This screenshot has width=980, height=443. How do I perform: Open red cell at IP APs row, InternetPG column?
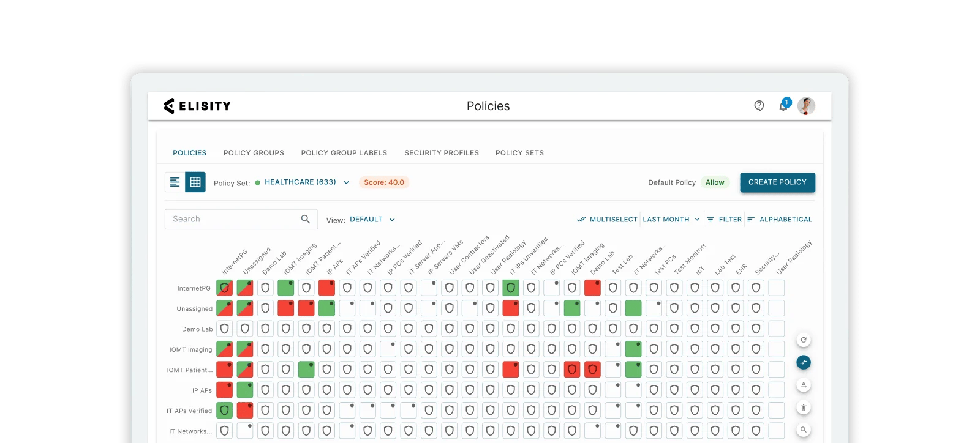click(x=225, y=390)
